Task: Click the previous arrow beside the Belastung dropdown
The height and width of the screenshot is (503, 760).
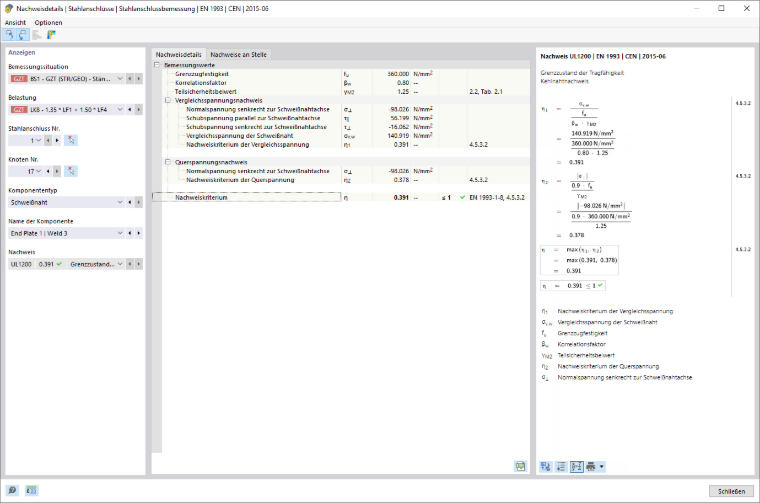Action: point(130,110)
